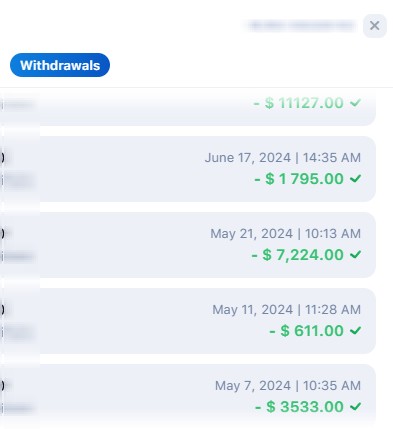
Task: Click the May 7, 2024 | 10:35 AM timestamp
Action: 288,386
